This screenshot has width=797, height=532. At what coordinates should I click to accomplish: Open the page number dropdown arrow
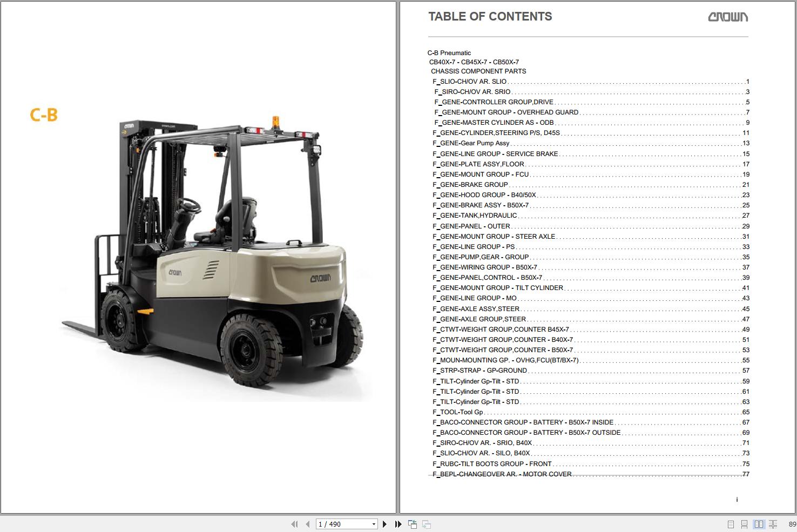coord(373,524)
